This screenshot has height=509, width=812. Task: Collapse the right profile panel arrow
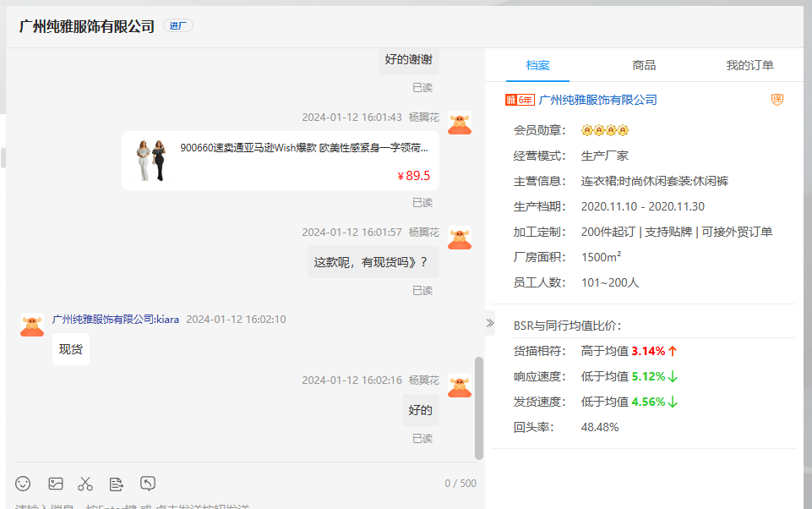click(x=490, y=324)
